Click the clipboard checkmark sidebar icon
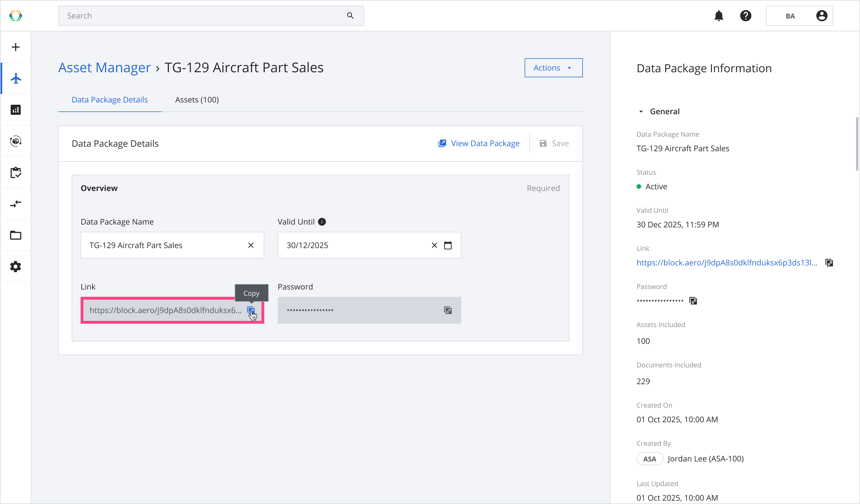The image size is (860, 504). point(16,173)
